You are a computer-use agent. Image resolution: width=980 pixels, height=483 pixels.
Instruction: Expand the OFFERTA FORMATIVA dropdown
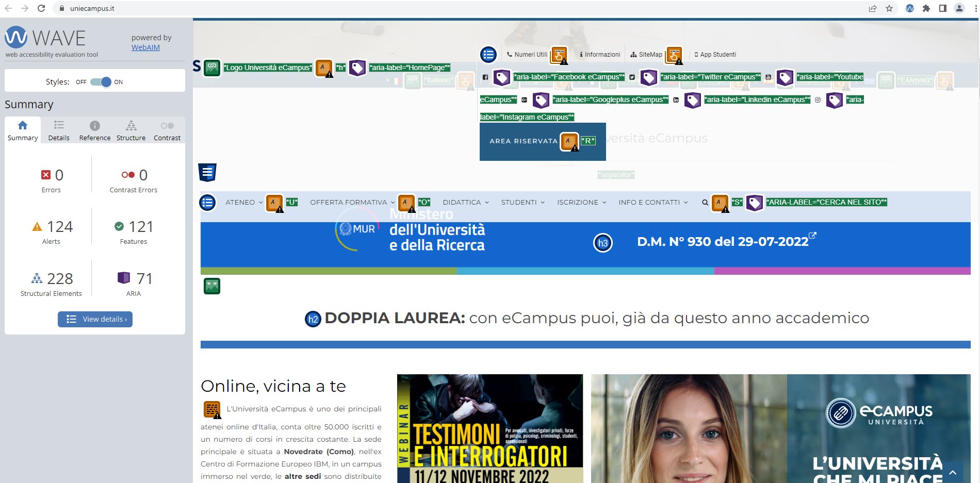pos(352,203)
